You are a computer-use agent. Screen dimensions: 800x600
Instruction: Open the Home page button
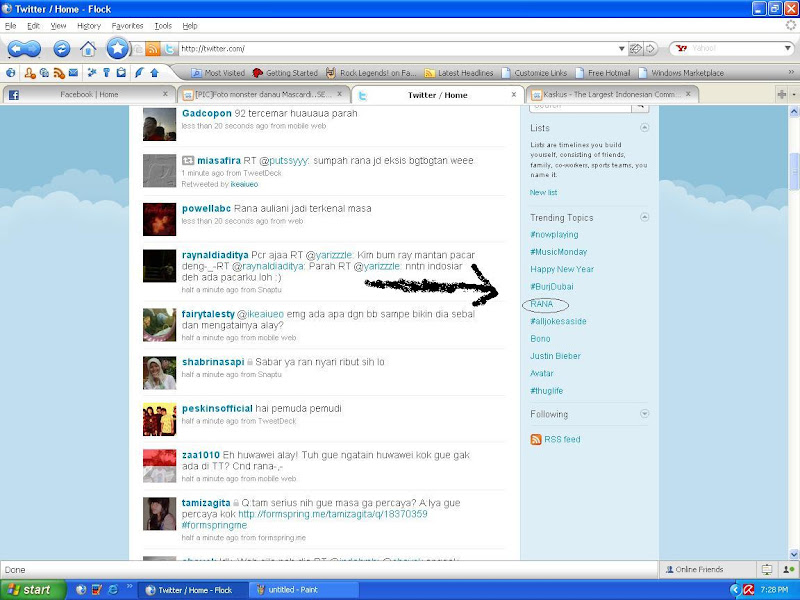tap(88, 49)
